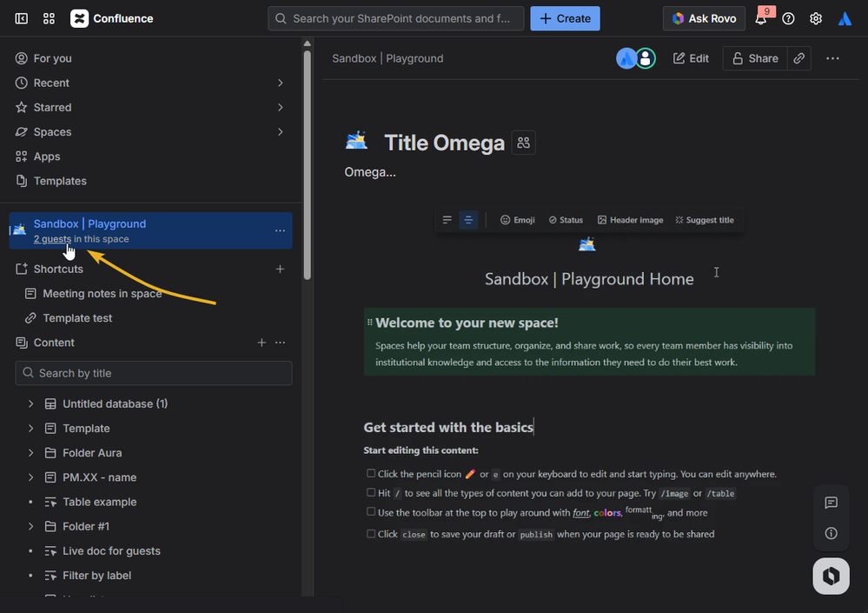Add an Emoji to the title
The width and height of the screenshot is (868, 613).
click(x=518, y=220)
